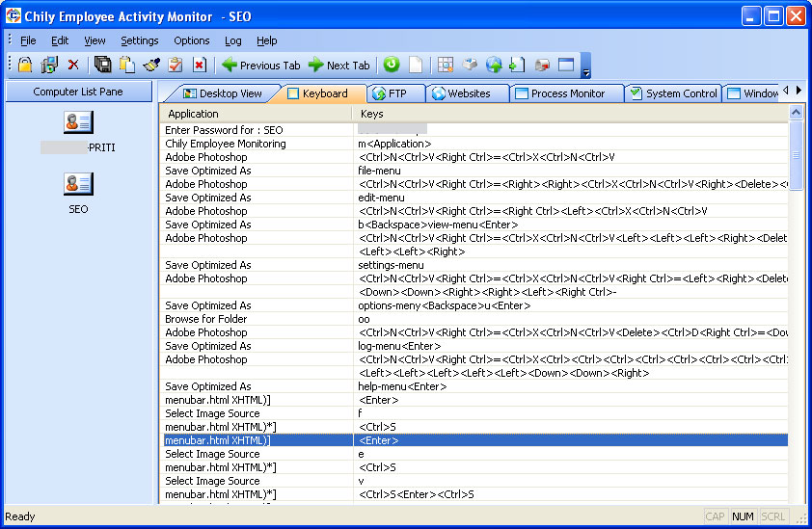
Task: Open the View menu
Action: [95, 40]
